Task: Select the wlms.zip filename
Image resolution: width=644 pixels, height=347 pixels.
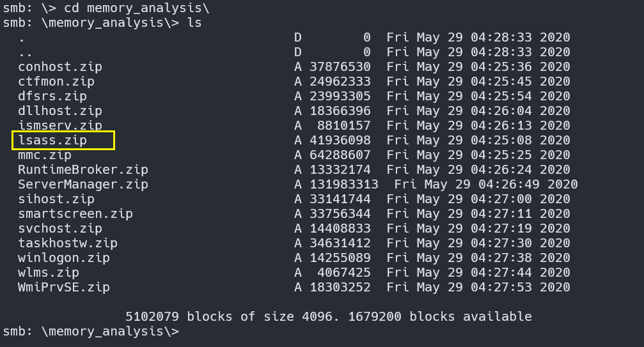Action: click(x=49, y=272)
